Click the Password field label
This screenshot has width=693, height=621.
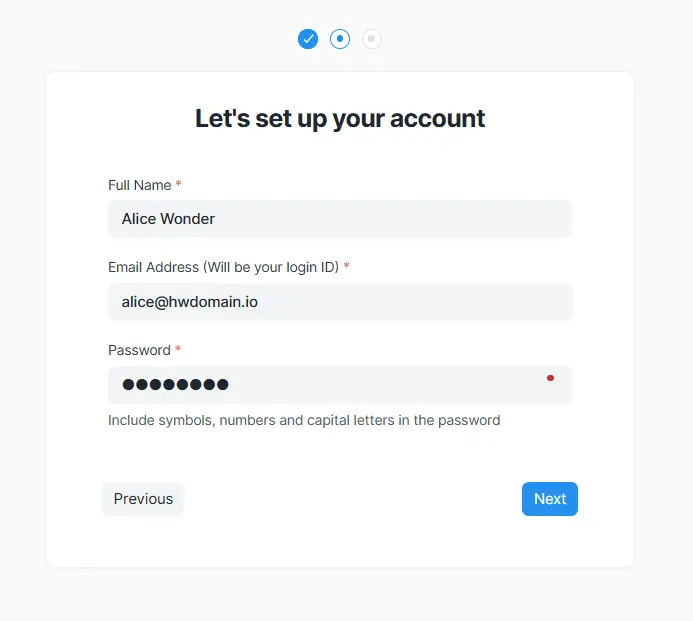139,350
